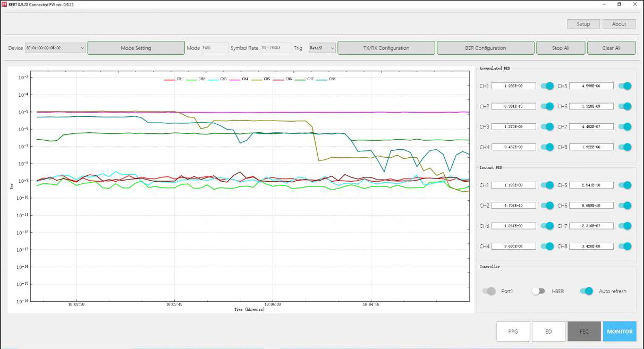Switch to the PPG tab
Image resolution: width=644 pixels, height=349 pixels.
click(x=513, y=331)
